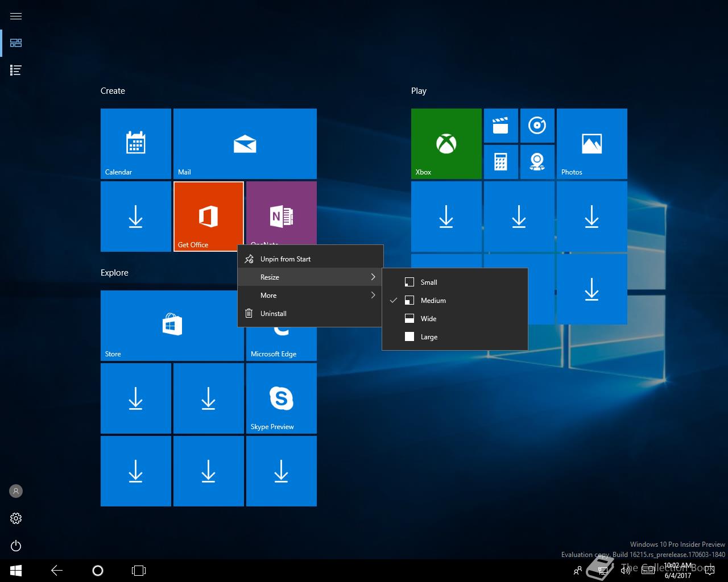Open Task View in the taskbar
728x582 pixels.
click(139, 571)
